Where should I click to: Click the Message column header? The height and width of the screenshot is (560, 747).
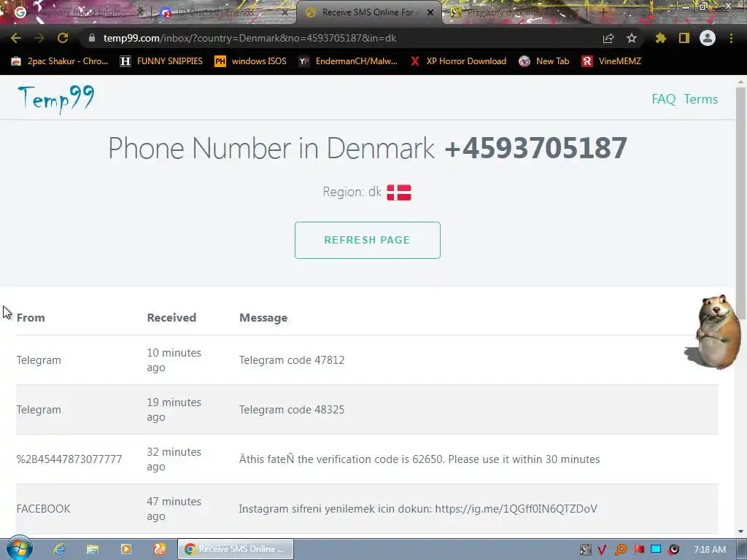click(263, 318)
